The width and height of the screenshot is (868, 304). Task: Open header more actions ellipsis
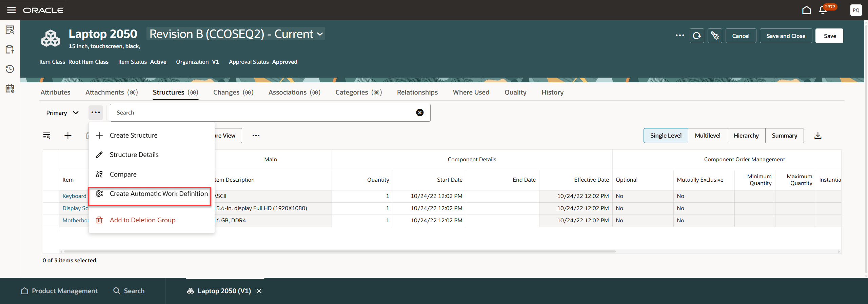[x=679, y=36]
